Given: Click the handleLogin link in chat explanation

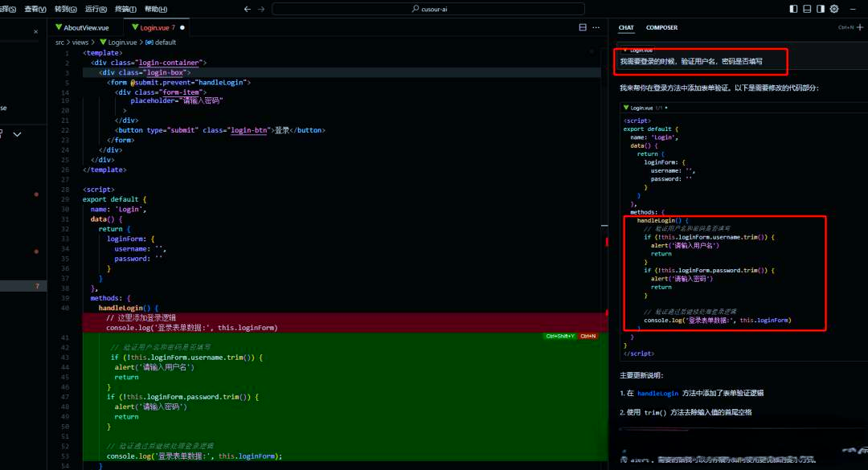Looking at the screenshot, I should pos(657,394).
